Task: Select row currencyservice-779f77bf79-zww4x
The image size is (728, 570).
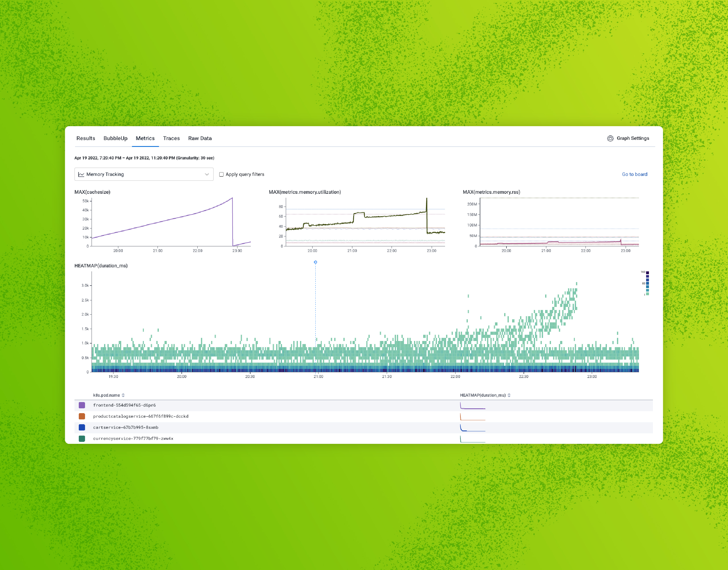Action: 363,438
